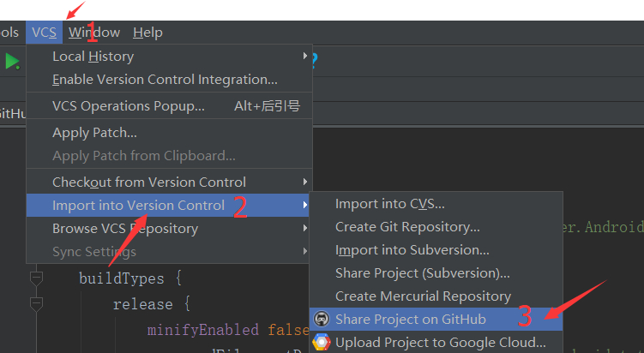Click the GitHub octocat icon
This screenshot has height=353, width=644.
pyautogui.click(x=322, y=320)
